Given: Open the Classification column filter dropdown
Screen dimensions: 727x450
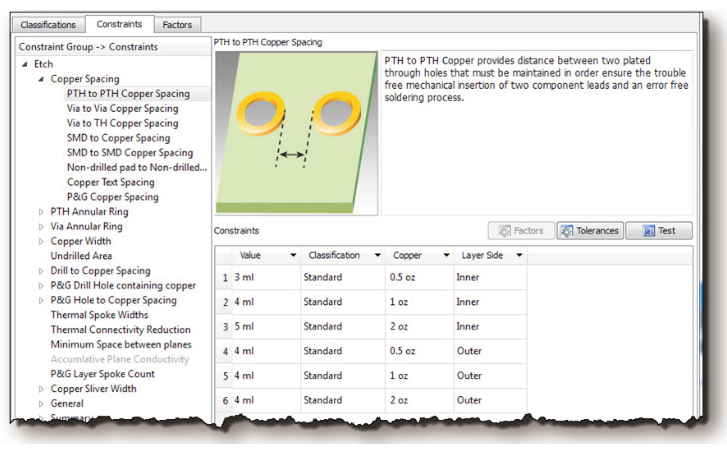Looking at the screenshot, I should [x=376, y=256].
